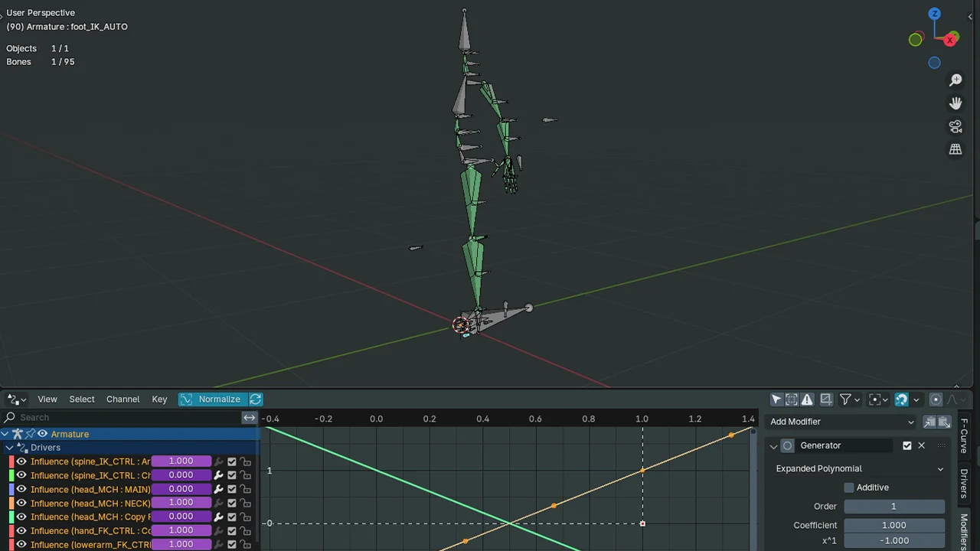Enable the Additive checkbox

coord(848,487)
